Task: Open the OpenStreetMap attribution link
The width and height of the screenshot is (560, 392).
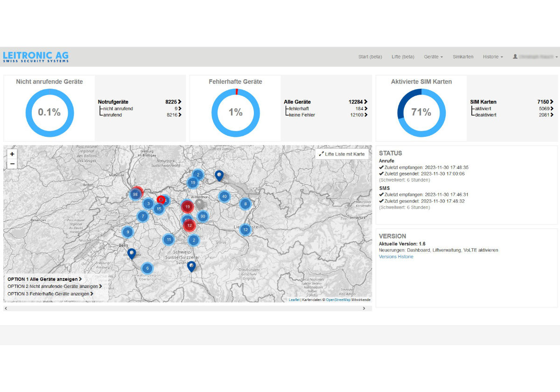Action: (x=338, y=300)
